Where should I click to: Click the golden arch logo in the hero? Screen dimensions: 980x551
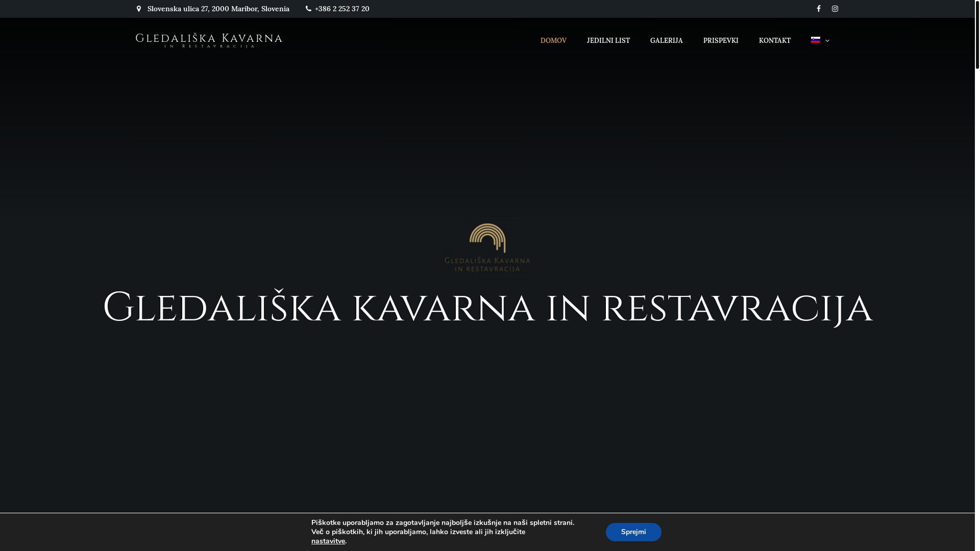tap(487, 247)
